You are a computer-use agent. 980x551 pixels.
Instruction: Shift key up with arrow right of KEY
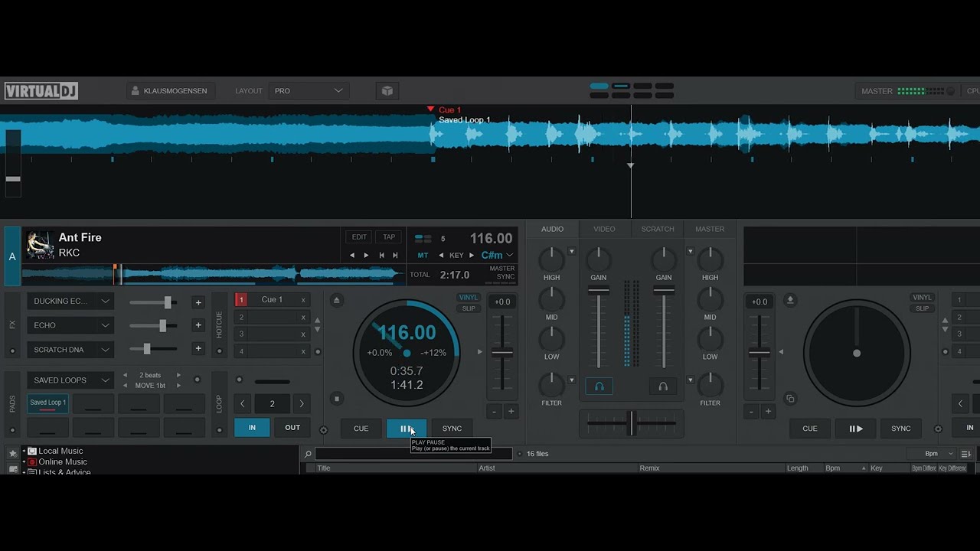click(472, 256)
